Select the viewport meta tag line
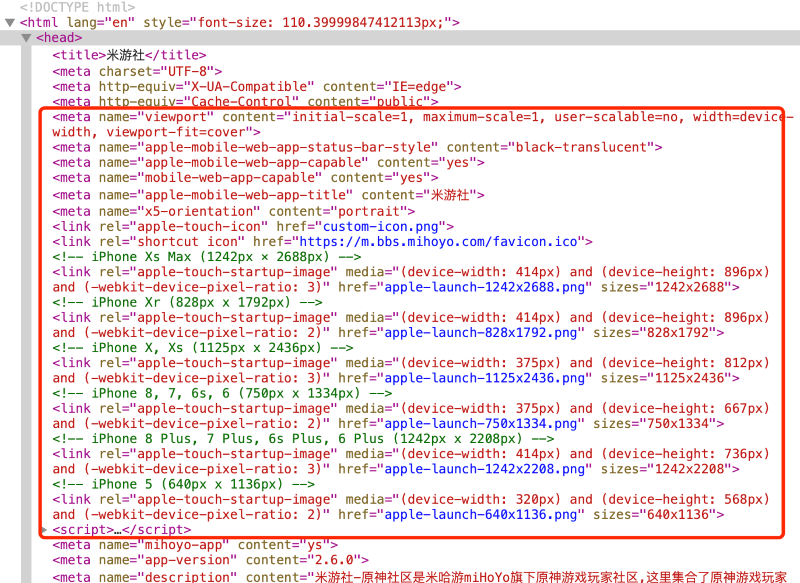This screenshot has height=583, width=800. (x=423, y=124)
